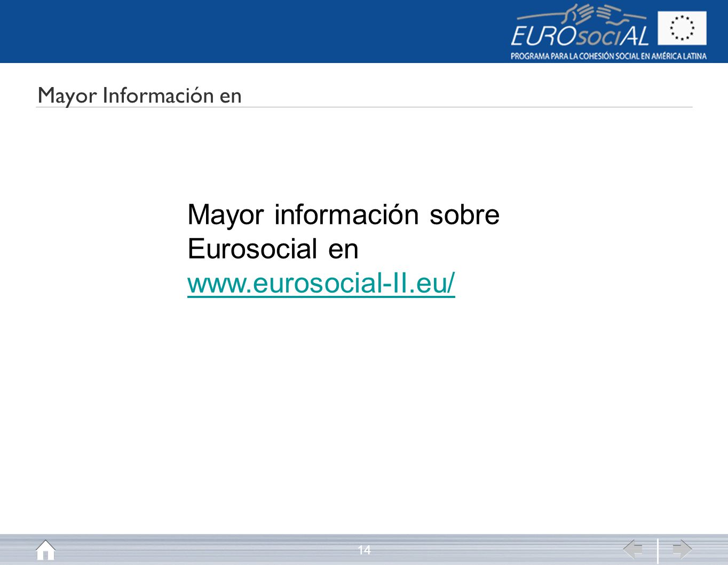
Task: Select 'PROGRAMA PARA LA COHESIÓN SOCIAL' tagline
Action: [x=608, y=56]
